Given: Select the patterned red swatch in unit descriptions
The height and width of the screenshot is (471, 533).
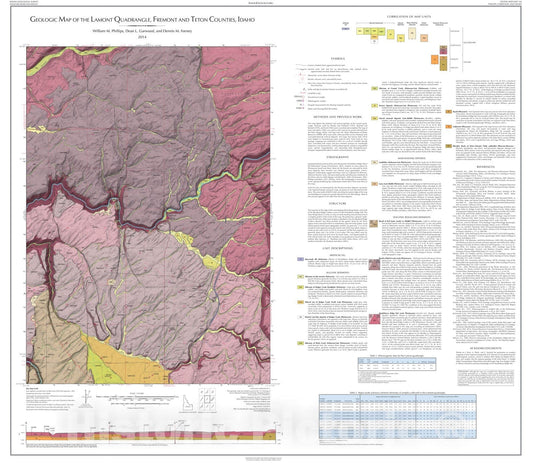Looking at the screenshot, I should coord(375,319).
